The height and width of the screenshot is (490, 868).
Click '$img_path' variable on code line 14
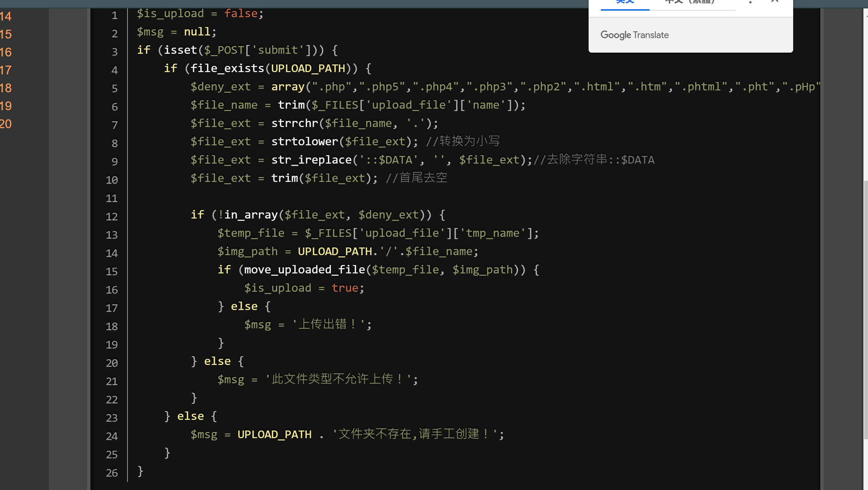click(247, 252)
